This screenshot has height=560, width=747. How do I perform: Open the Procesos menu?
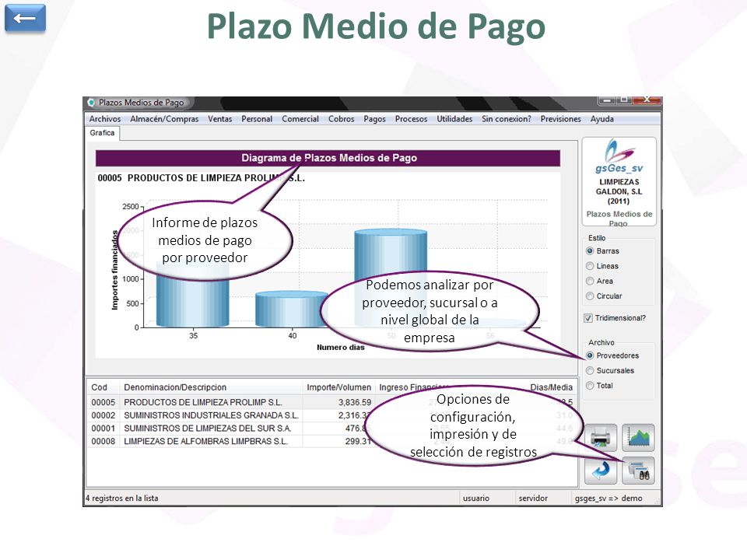(x=411, y=119)
